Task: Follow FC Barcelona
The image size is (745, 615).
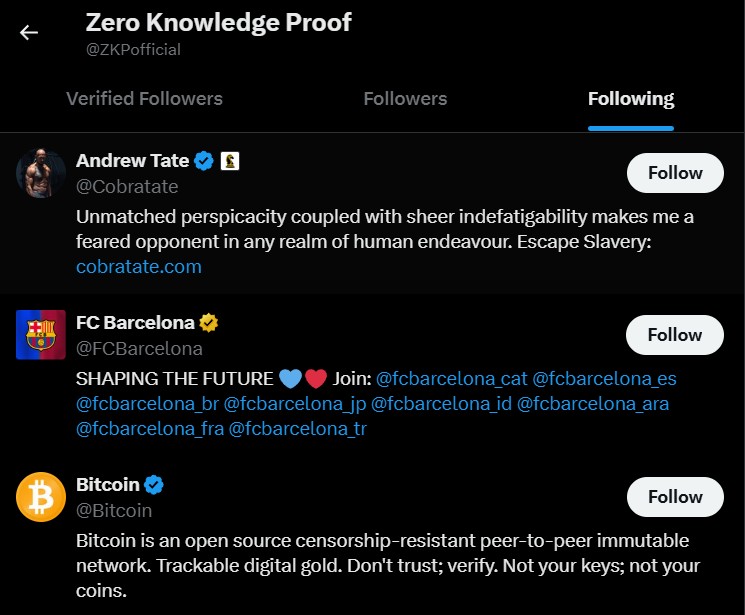Action: (675, 335)
